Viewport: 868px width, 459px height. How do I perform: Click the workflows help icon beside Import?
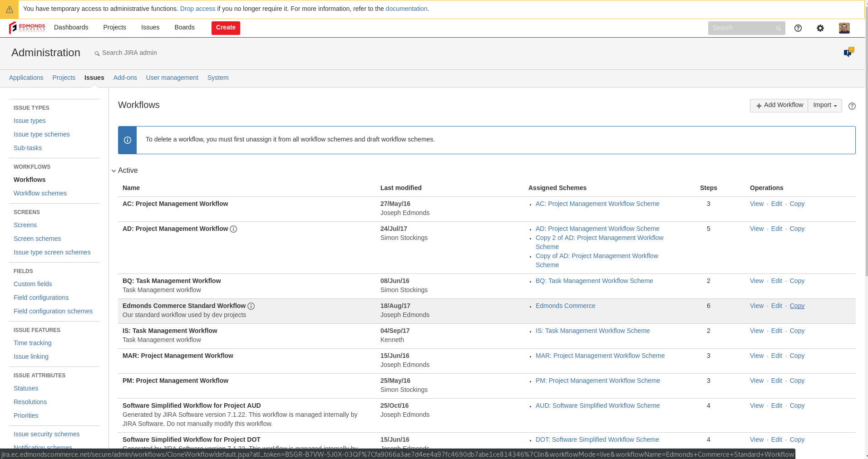click(852, 106)
